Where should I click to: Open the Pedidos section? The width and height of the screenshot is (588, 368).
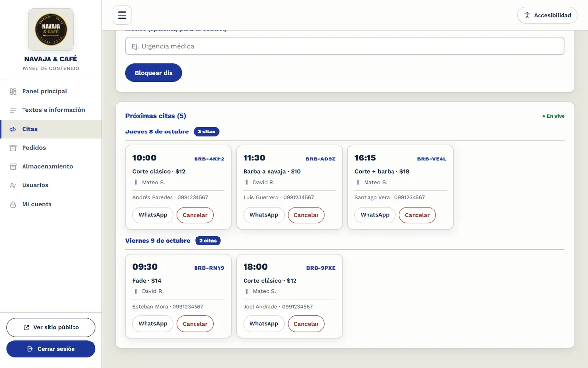[x=51, y=148]
